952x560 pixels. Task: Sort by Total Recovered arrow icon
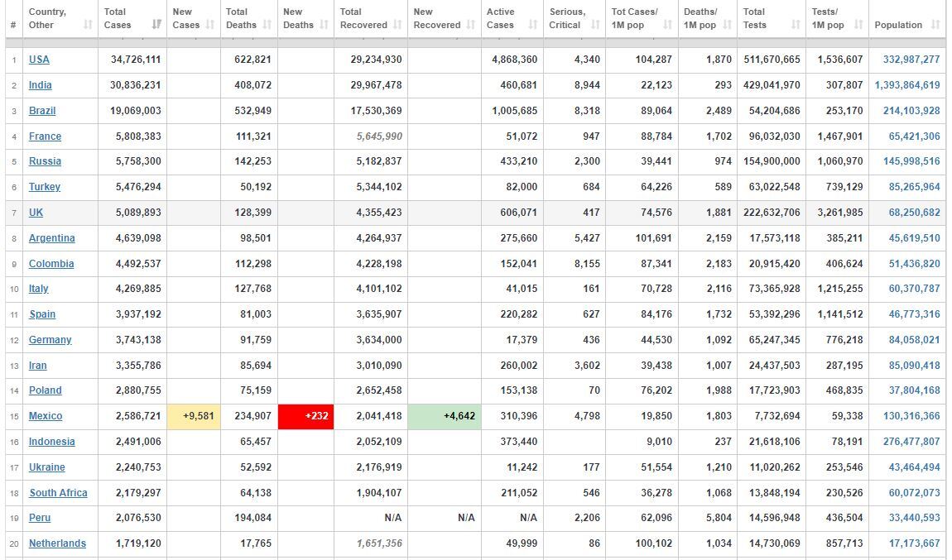pyautogui.click(x=397, y=25)
